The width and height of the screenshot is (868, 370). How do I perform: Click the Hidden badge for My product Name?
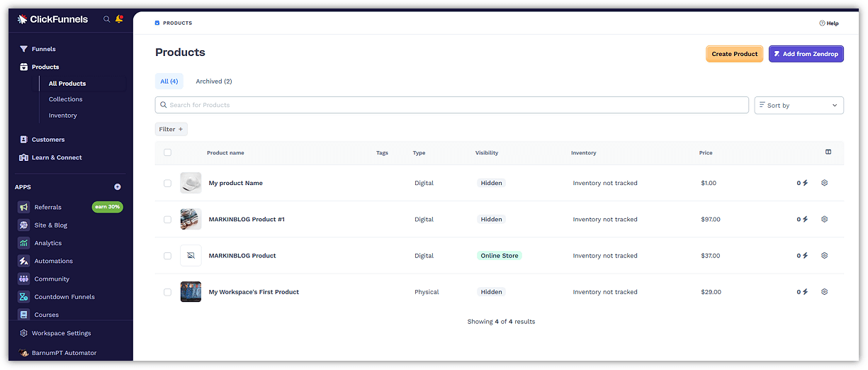[491, 183]
